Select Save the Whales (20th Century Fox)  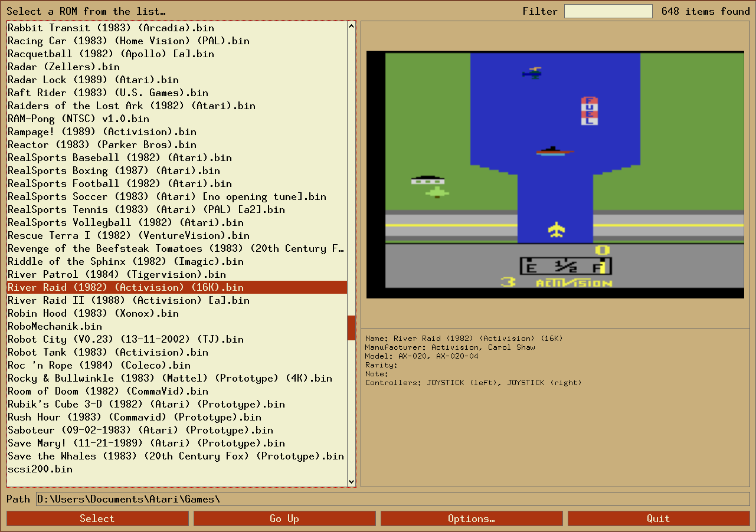176,456
